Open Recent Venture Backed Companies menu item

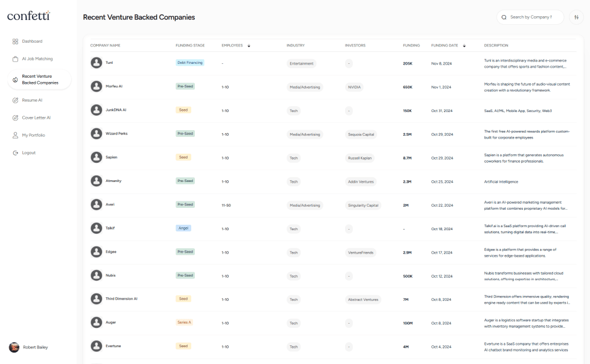40,80
